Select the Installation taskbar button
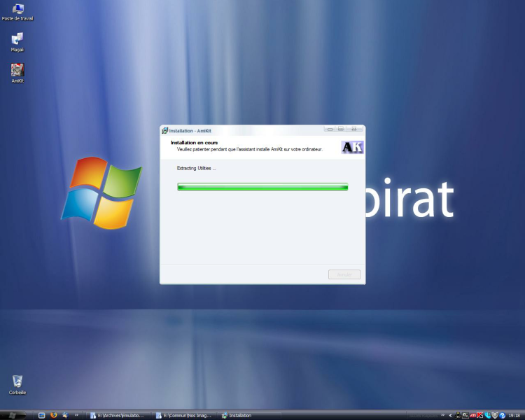 [x=250, y=415]
